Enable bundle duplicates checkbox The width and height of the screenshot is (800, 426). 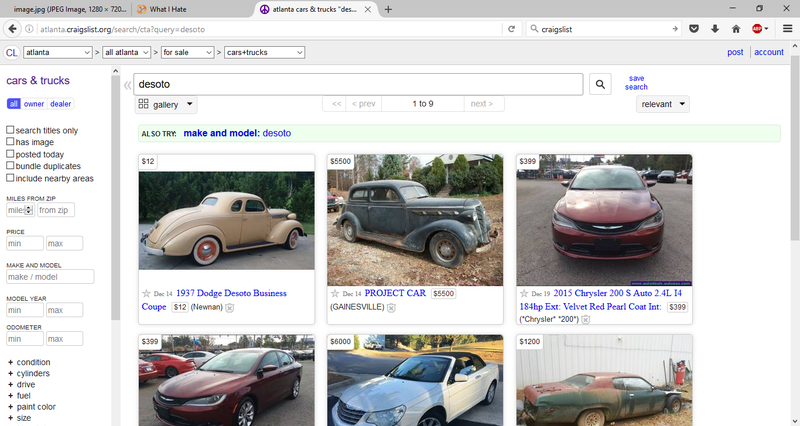10,165
